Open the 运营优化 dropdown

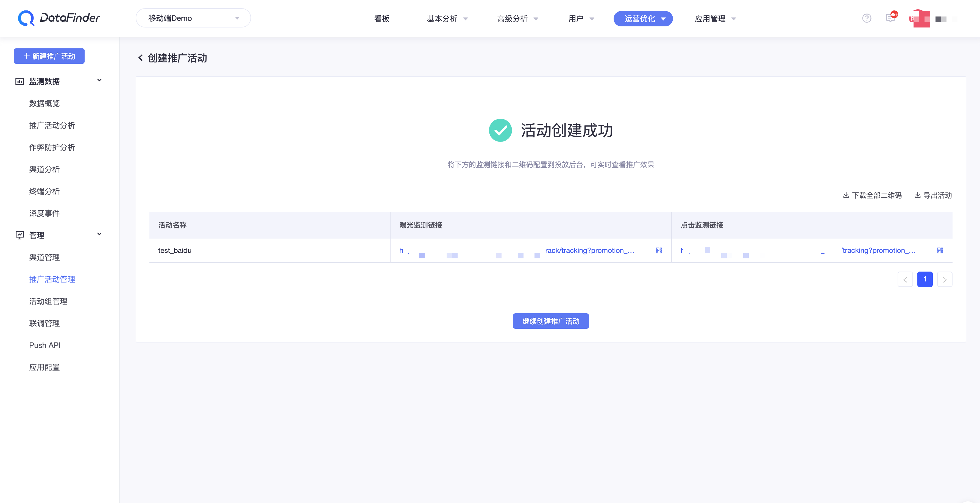[643, 19]
